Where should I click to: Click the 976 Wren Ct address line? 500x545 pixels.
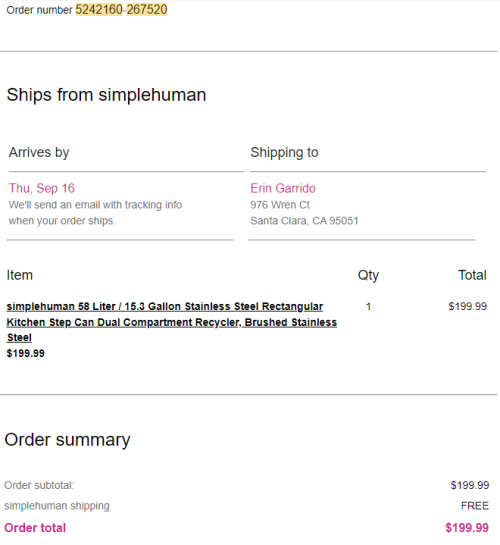pyautogui.click(x=280, y=205)
